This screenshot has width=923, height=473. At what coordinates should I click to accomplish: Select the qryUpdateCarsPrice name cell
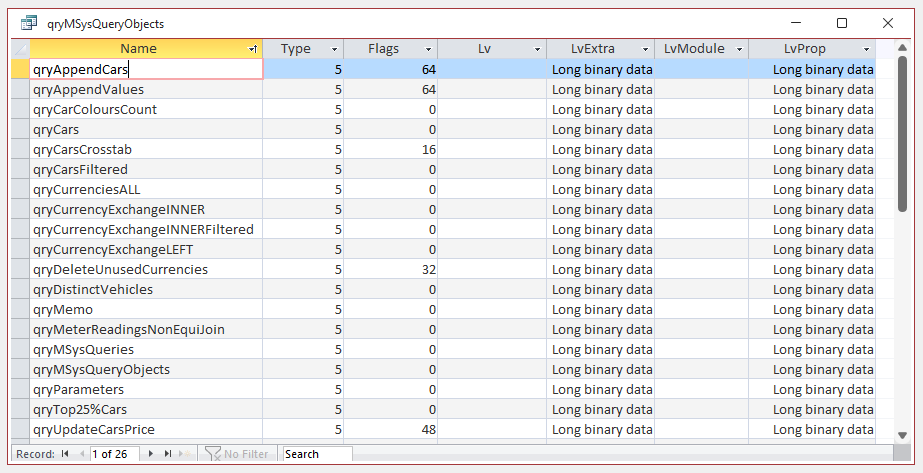146,429
